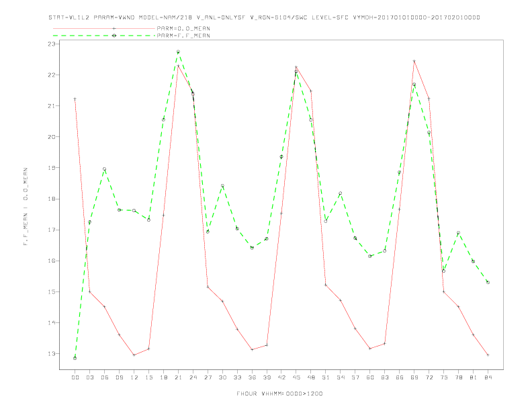
Task: Click the x-axis tick label 54
Action: click(341, 377)
